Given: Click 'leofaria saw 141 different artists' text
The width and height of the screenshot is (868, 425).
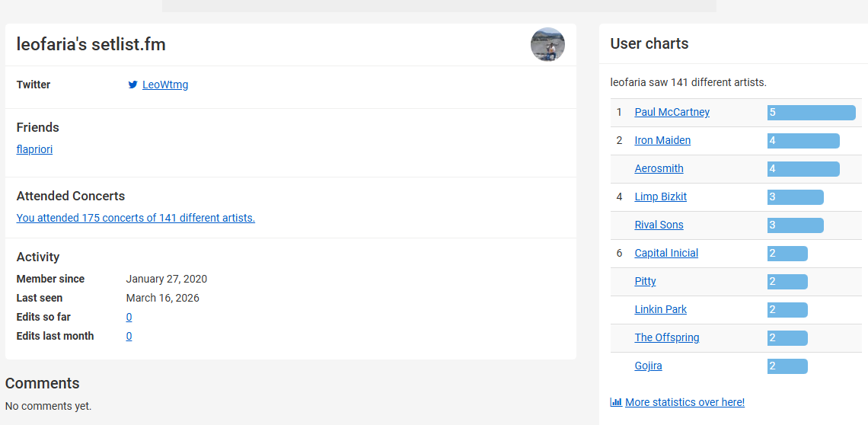Looking at the screenshot, I should pos(688,82).
